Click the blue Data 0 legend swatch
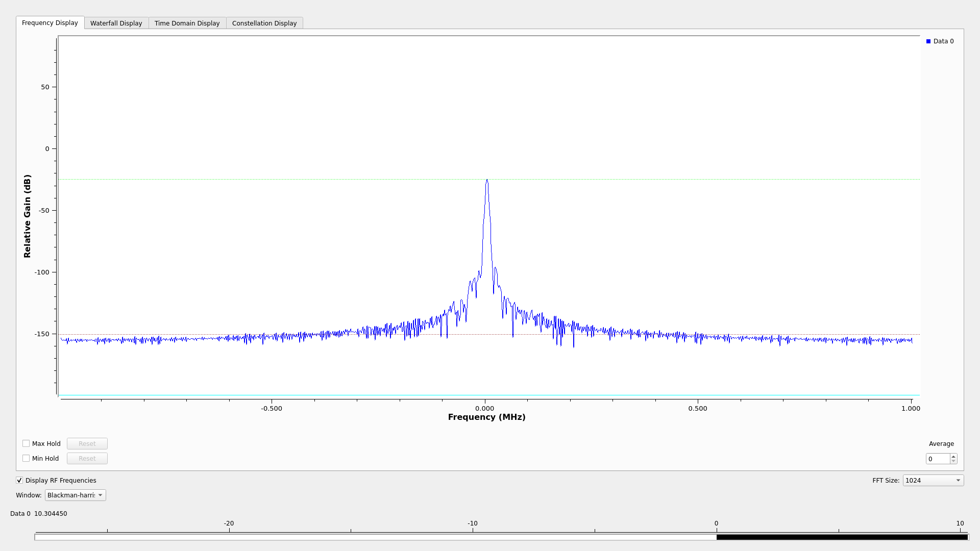Screen dimensions: 980x551 (928, 41)
